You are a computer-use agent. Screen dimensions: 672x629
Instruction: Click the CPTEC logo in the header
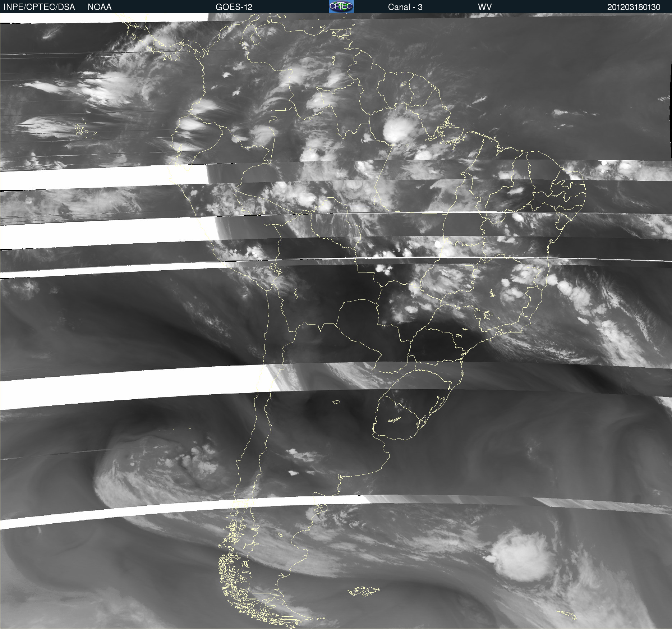[x=341, y=6]
